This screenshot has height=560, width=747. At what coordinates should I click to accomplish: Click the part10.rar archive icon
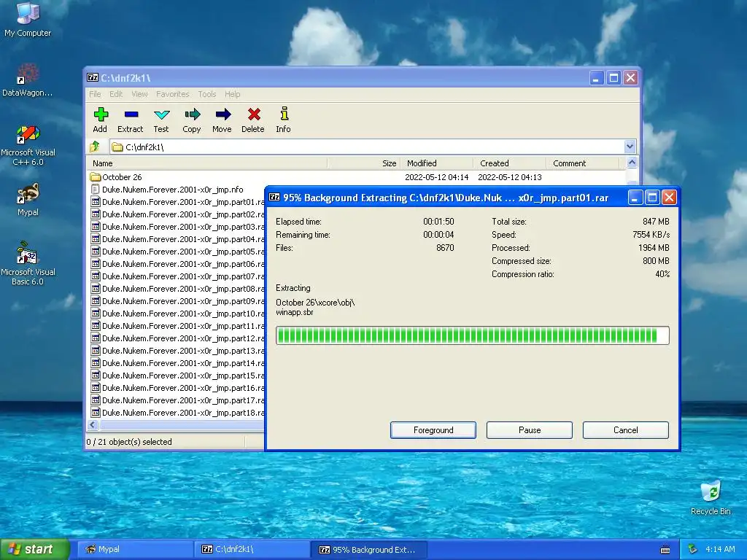click(x=96, y=314)
